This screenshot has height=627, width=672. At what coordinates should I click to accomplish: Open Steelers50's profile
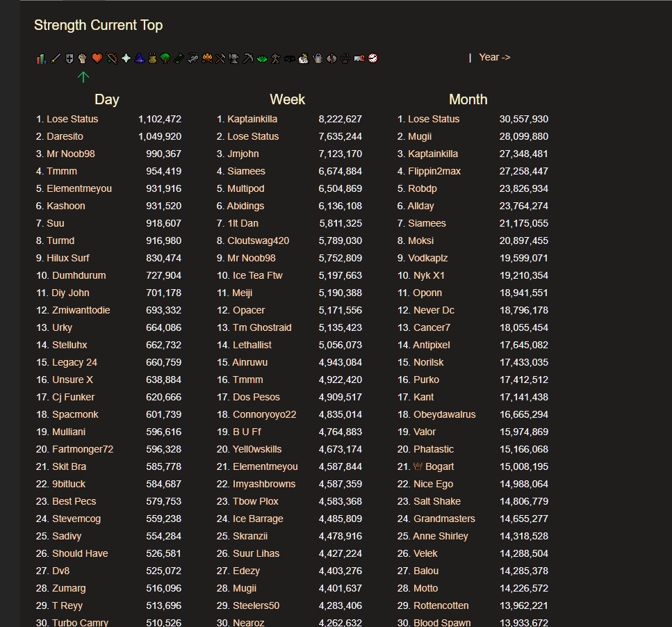point(256,605)
